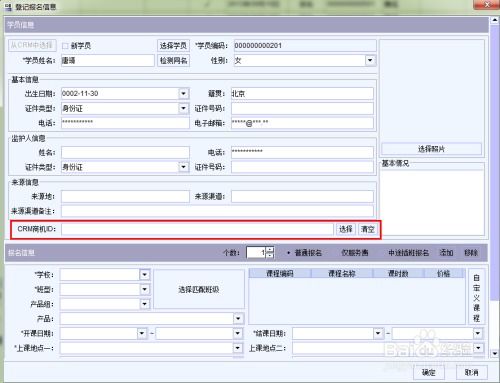Click the 确定 confirm button

click(429, 372)
